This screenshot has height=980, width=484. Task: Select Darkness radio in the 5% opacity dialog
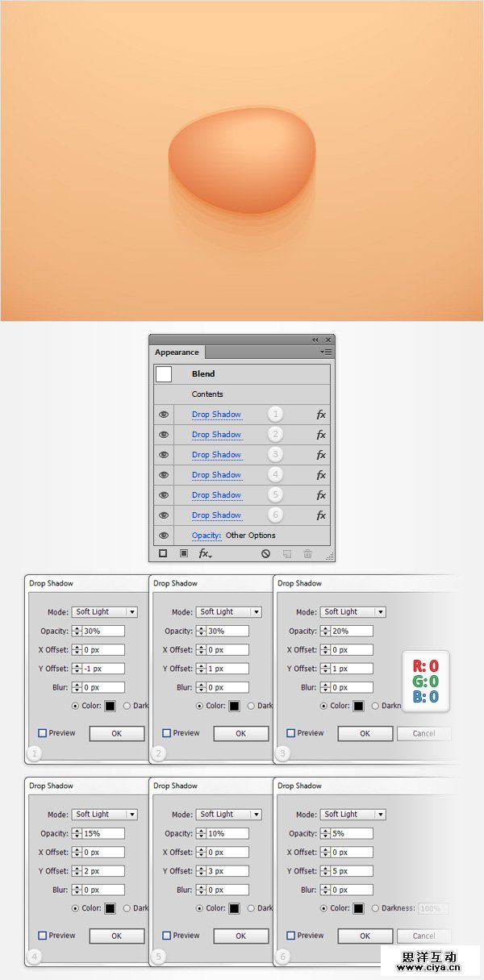click(x=375, y=908)
